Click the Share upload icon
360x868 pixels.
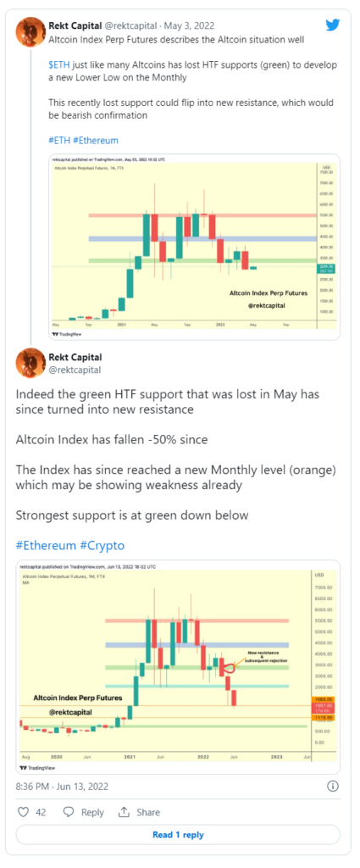pos(125,812)
